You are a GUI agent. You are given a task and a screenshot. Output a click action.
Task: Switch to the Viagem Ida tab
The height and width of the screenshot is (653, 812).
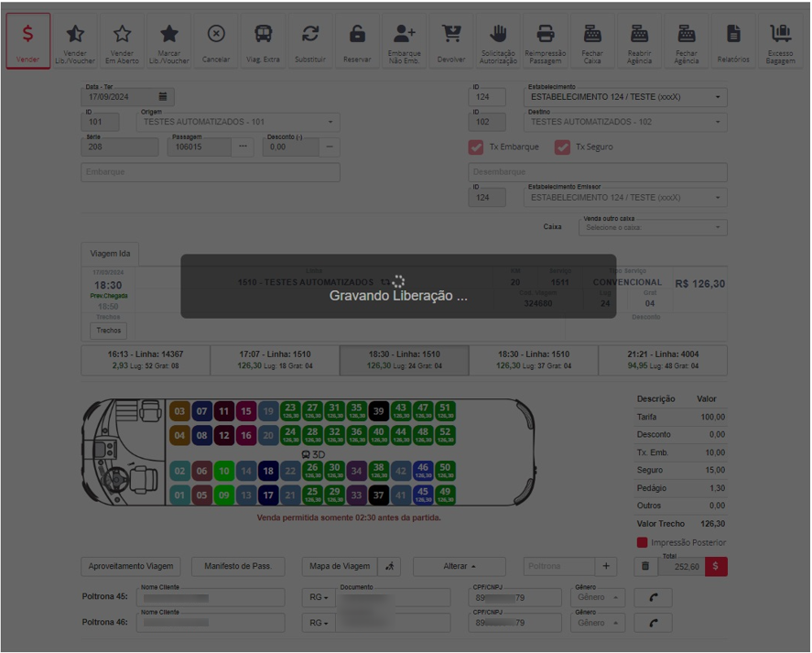pos(110,254)
